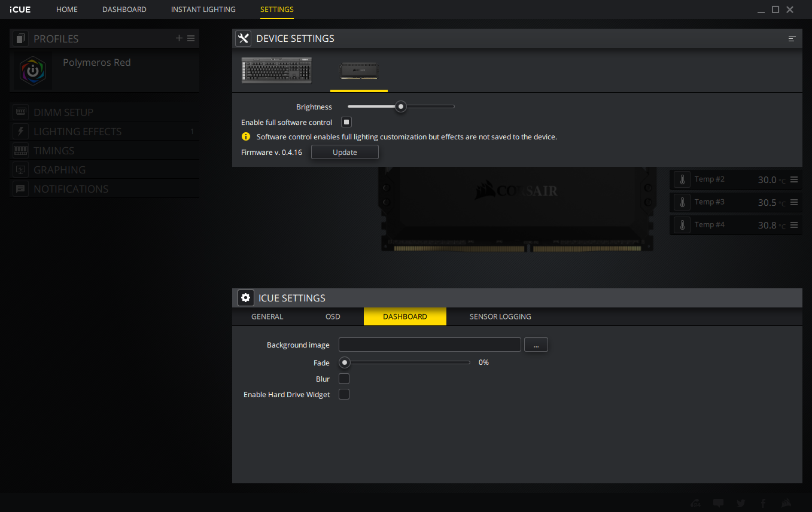Screen dimensions: 812x512
Task: Select the RAM module device icon
Action: pyautogui.click(x=358, y=71)
